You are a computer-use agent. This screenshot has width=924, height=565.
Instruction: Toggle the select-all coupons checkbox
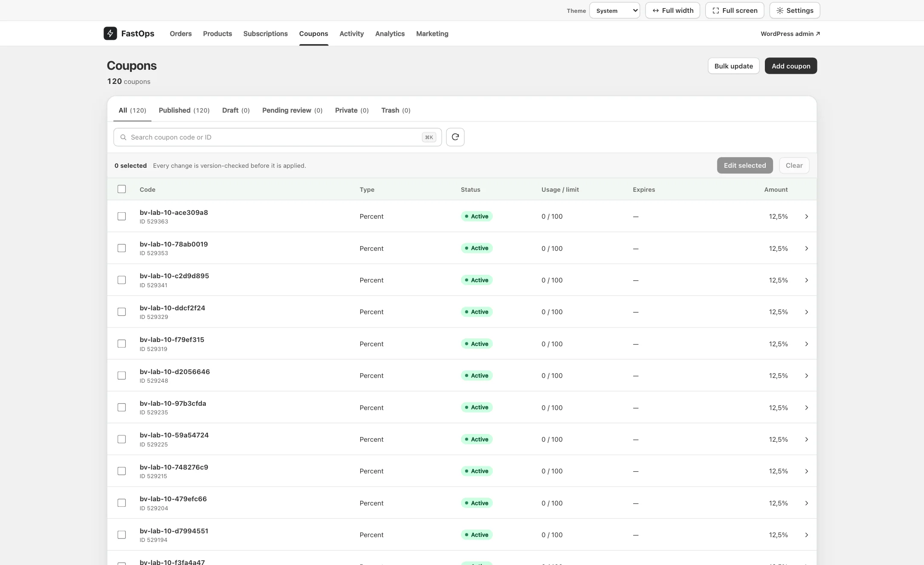pos(122,189)
